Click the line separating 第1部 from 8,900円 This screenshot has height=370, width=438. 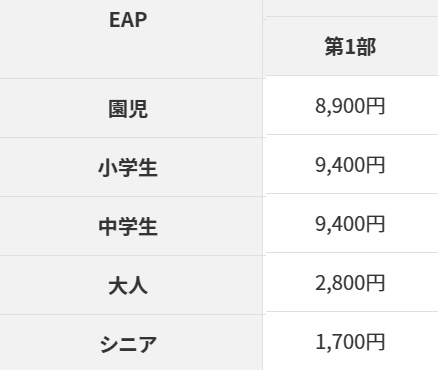(352, 76)
